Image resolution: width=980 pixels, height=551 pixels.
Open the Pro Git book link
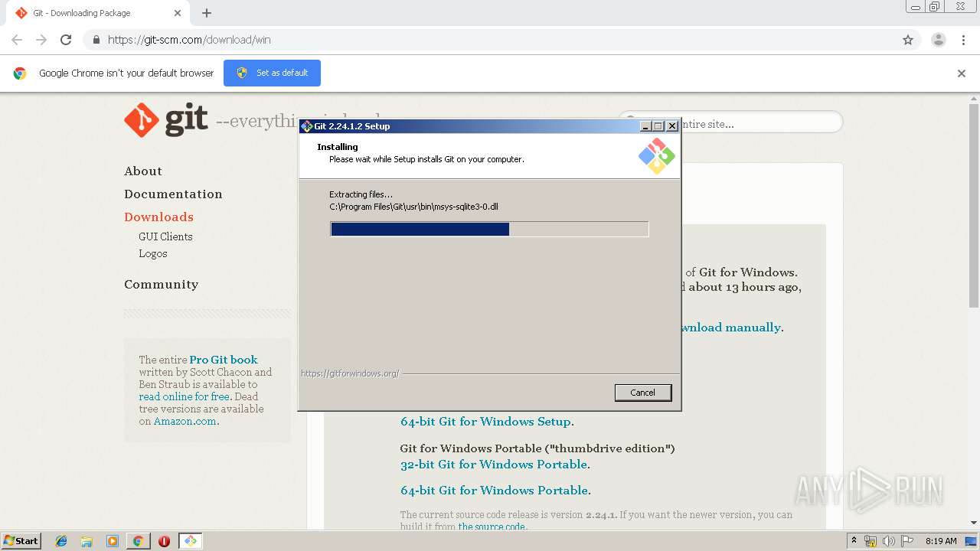[x=224, y=360]
